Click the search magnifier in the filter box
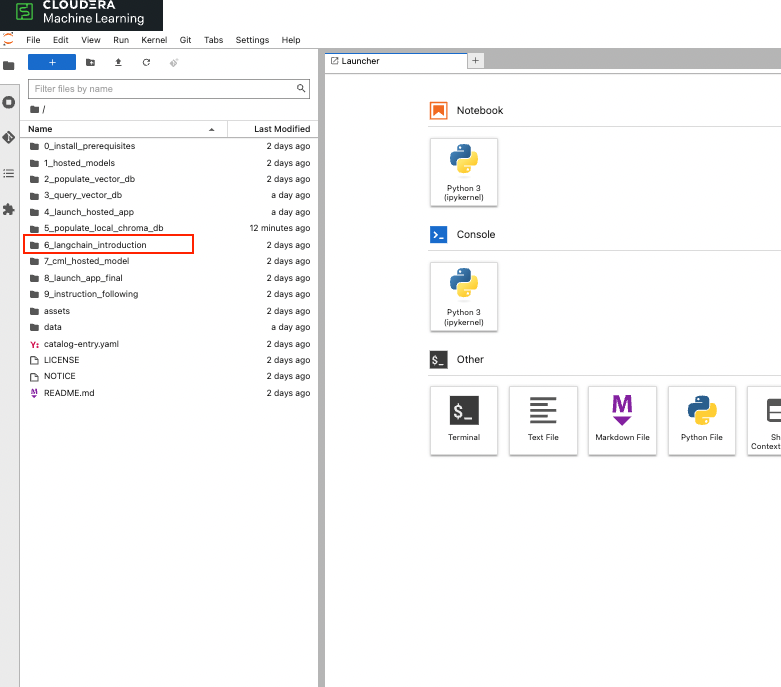 (301, 88)
